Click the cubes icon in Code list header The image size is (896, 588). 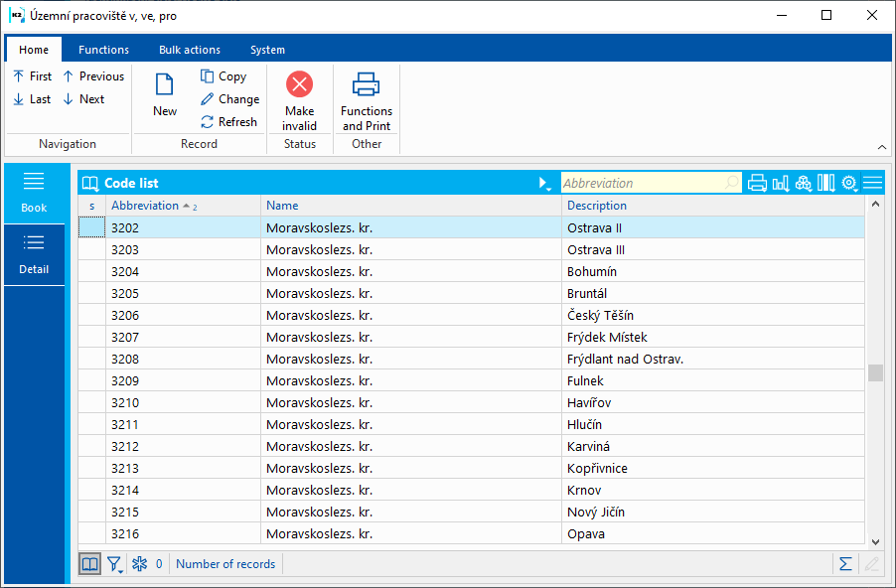pyautogui.click(x=804, y=183)
